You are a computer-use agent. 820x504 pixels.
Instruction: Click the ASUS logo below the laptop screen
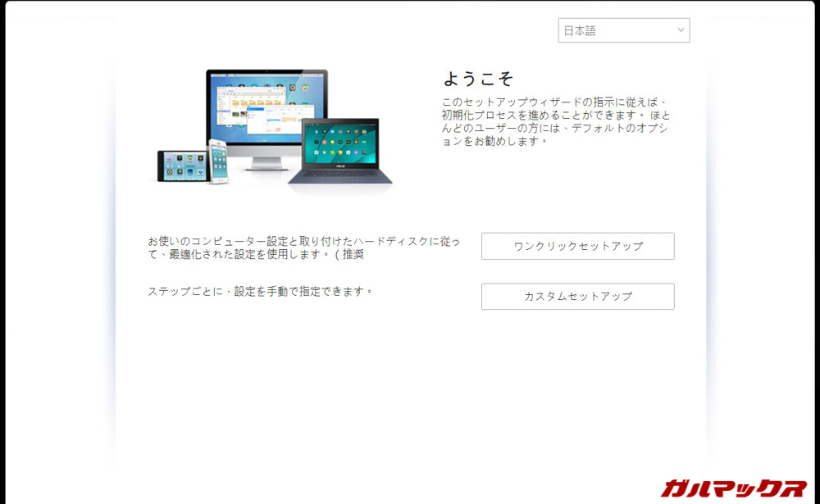pyautogui.click(x=339, y=167)
